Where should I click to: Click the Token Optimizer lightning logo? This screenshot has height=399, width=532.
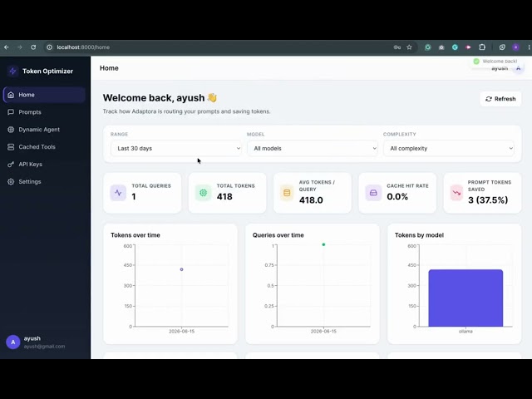[13, 71]
